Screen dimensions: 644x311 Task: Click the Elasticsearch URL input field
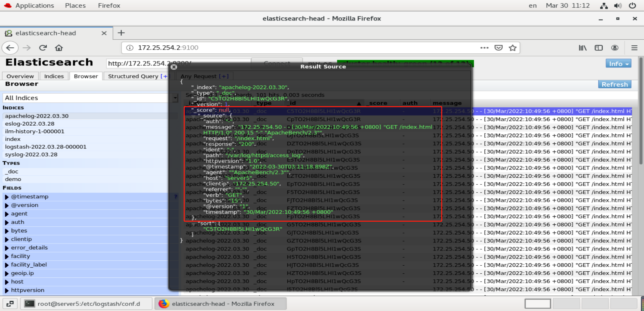coord(178,63)
